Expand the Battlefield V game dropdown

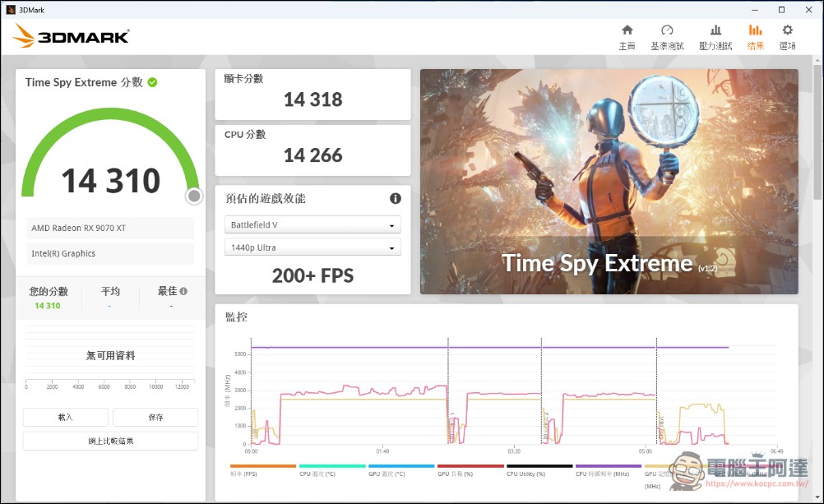point(312,225)
